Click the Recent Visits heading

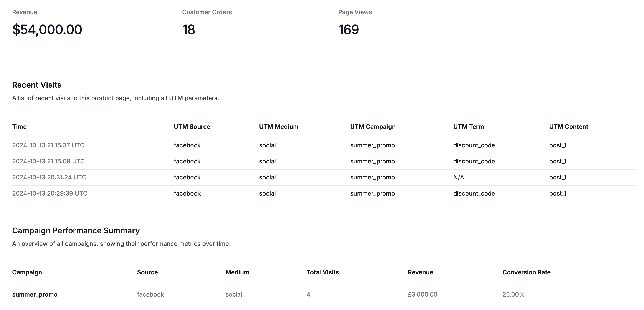[x=37, y=85]
